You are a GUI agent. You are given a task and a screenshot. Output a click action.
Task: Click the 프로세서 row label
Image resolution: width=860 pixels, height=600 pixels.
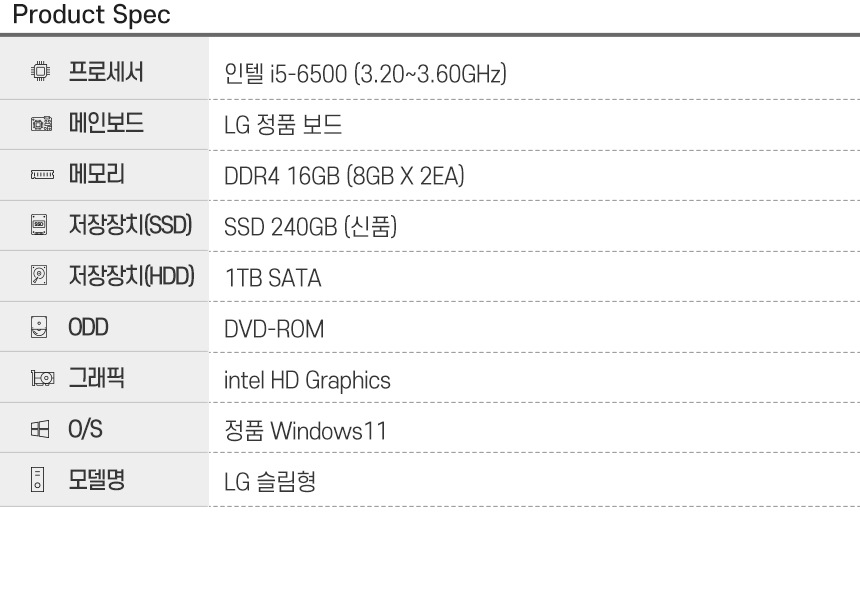click(106, 72)
